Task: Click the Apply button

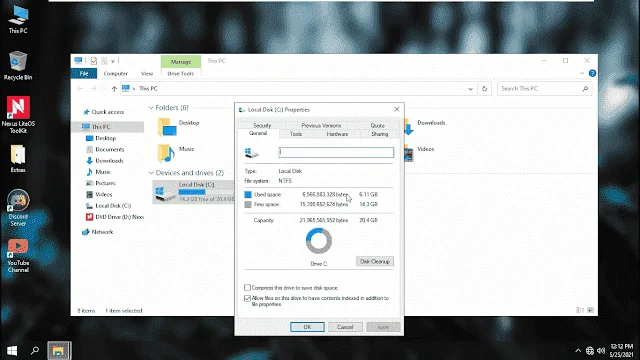Action: (383, 327)
